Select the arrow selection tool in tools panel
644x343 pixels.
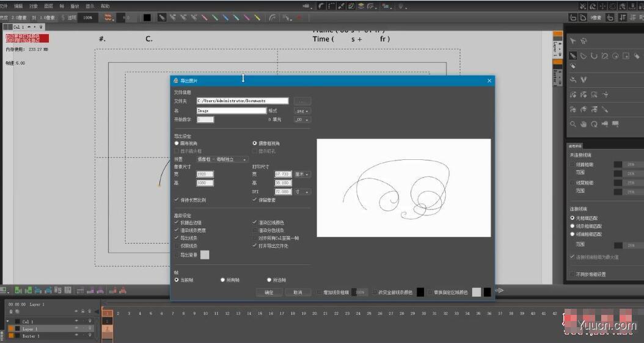[573, 41]
